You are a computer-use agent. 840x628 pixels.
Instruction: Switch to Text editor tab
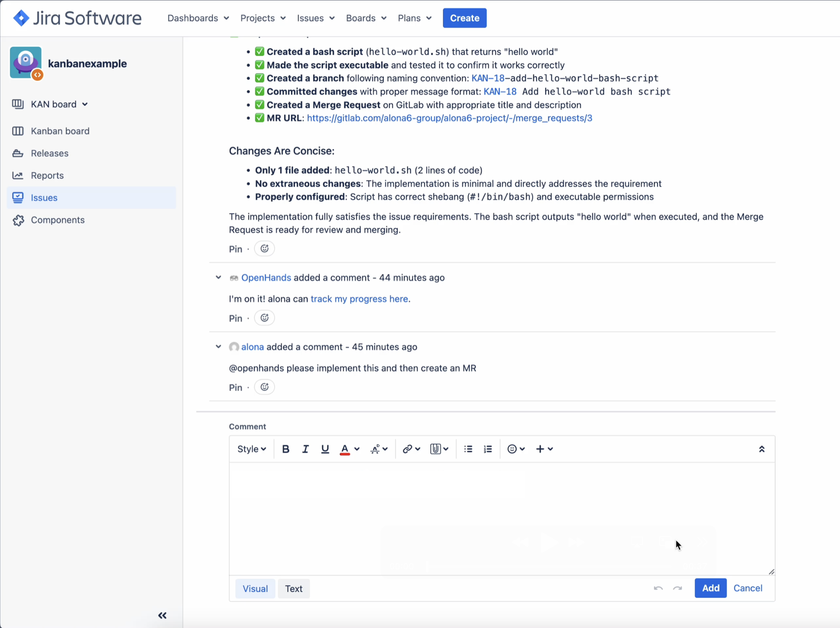pos(294,588)
